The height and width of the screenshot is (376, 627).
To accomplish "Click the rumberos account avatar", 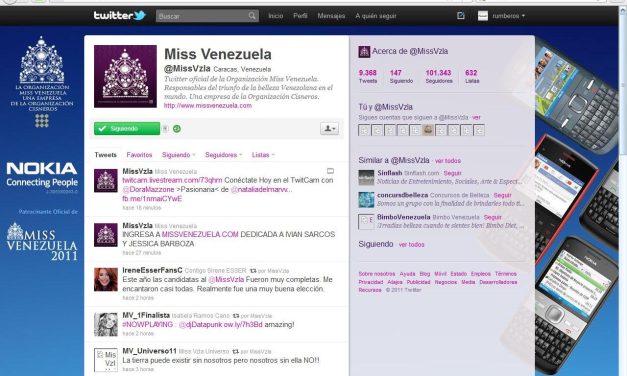I will (483, 16).
